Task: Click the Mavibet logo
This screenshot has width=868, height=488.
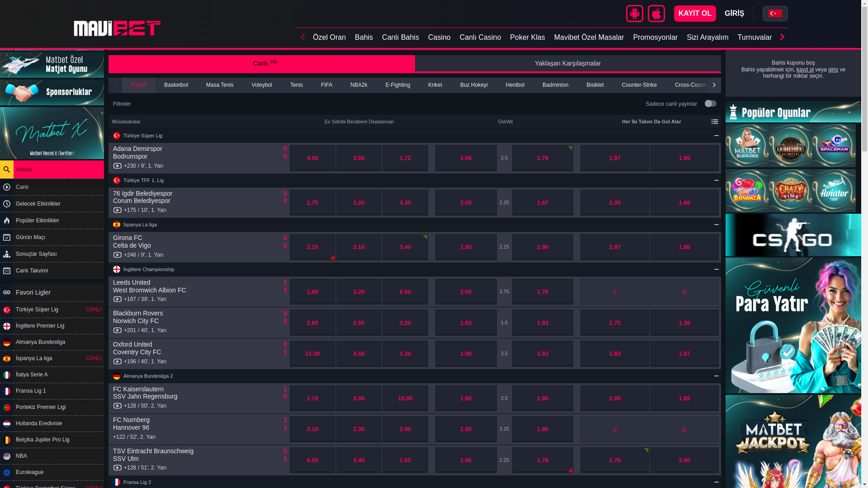Action: [x=117, y=28]
